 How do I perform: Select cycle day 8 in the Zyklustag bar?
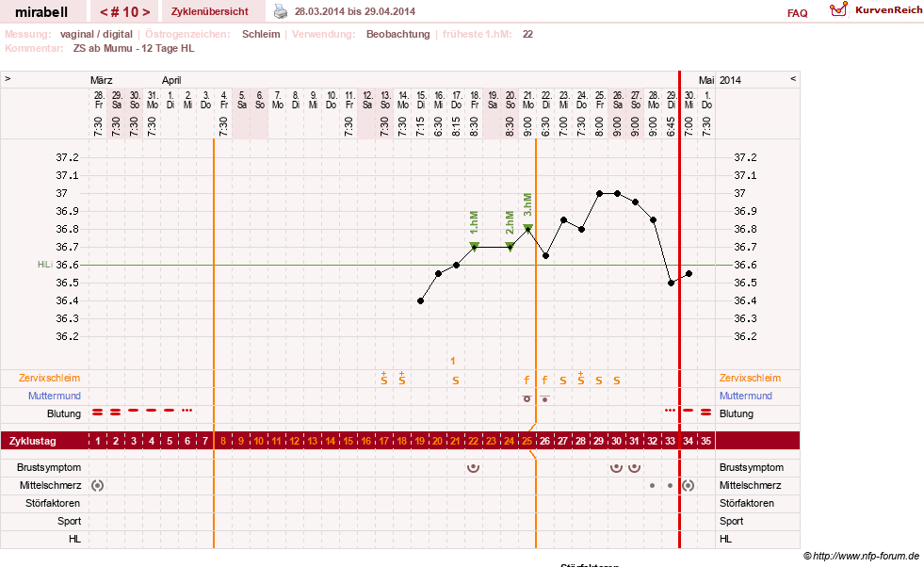(x=222, y=441)
